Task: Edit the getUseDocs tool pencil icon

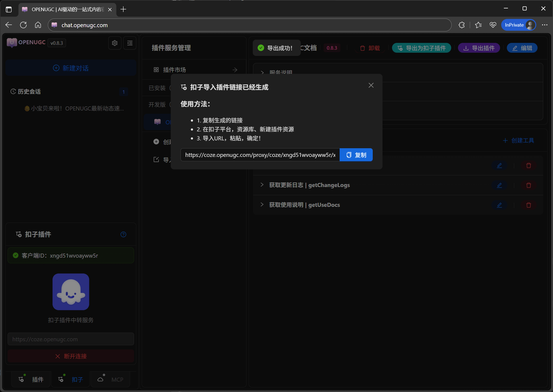Action: (499, 205)
